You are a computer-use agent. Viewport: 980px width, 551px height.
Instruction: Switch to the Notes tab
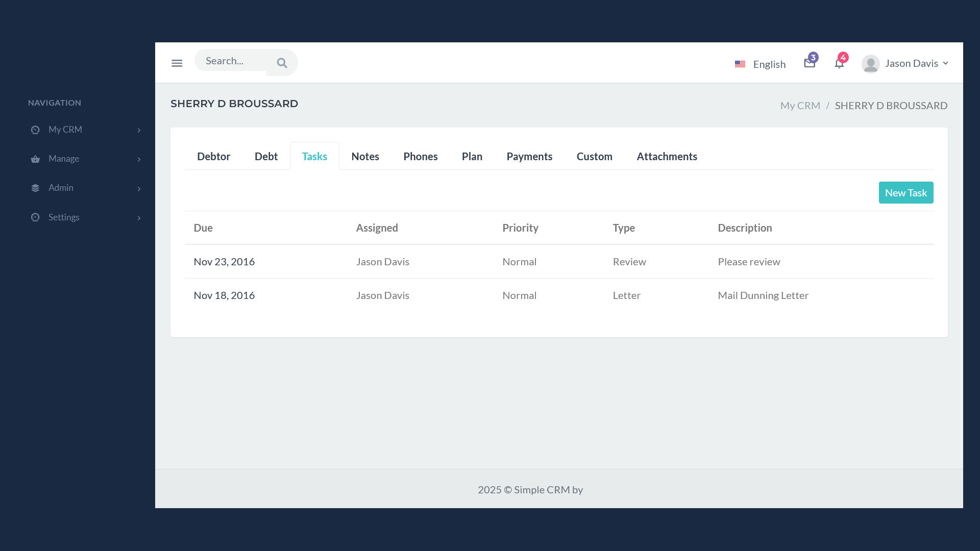[x=365, y=157]
